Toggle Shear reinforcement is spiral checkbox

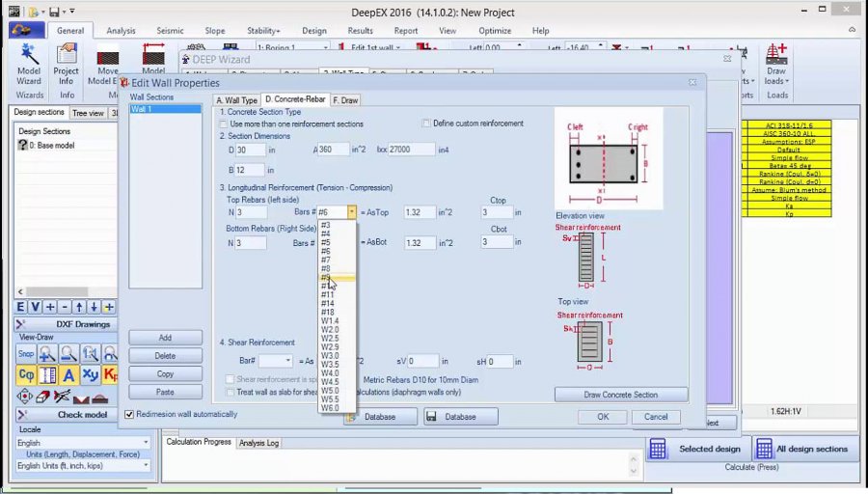click(231, 379)
